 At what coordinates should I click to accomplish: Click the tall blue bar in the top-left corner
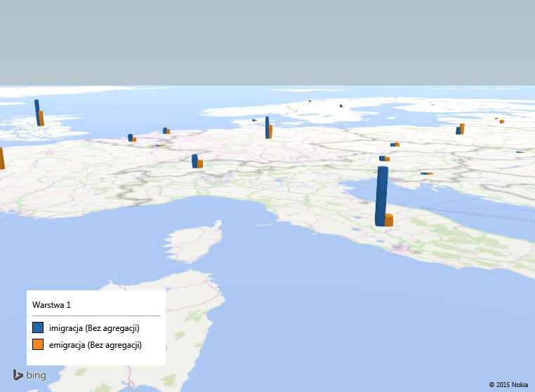coord(37,112)
